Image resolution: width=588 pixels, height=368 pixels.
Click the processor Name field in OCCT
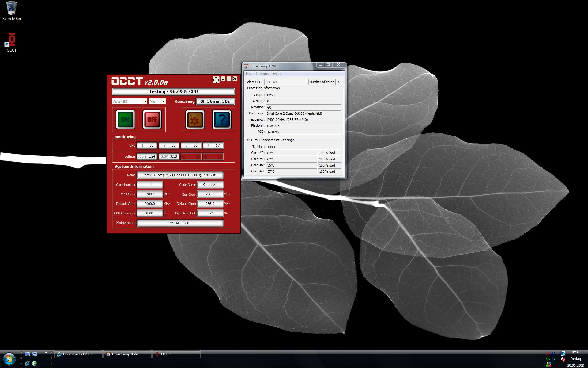tap(180, 175)
